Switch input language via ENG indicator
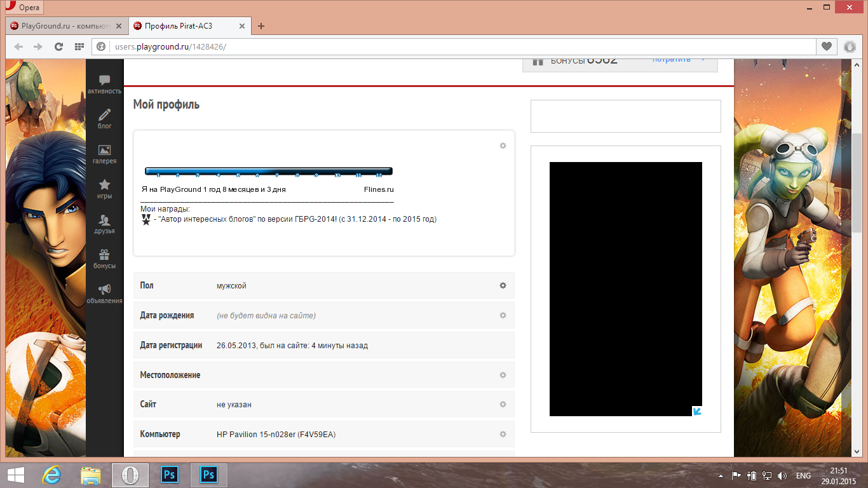 click(803, 476)
